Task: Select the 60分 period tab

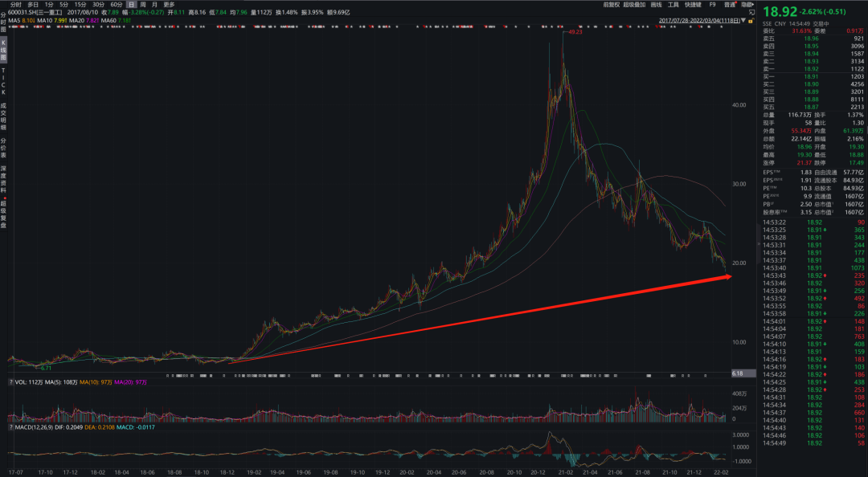Action: (117, 4)
